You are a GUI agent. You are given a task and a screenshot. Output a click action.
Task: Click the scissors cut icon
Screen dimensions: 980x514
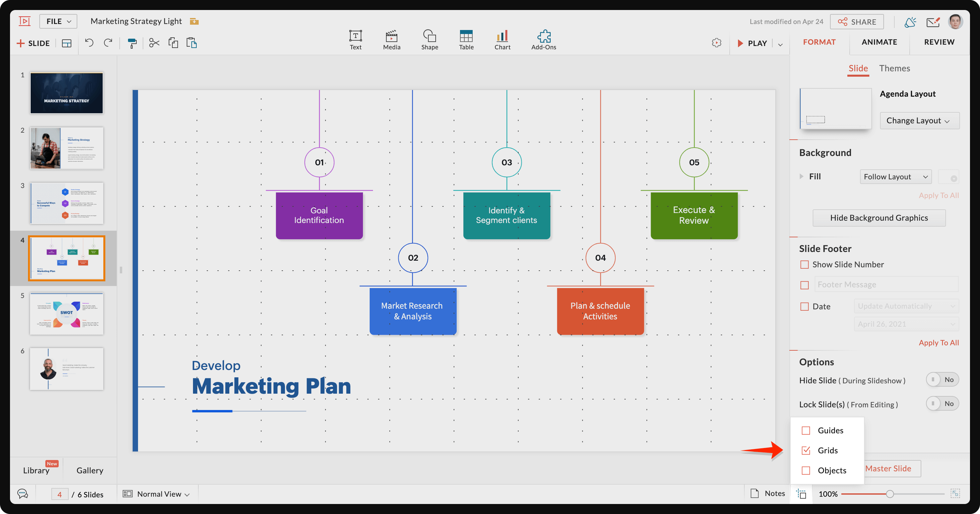point(154,43)
